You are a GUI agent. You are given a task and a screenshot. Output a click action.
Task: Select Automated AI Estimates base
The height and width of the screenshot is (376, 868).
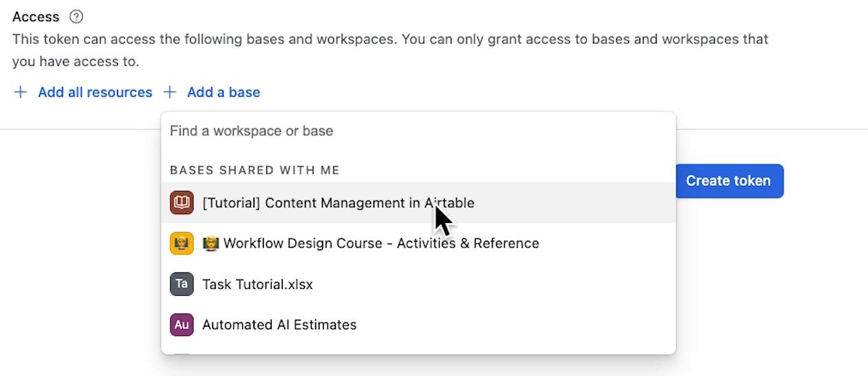[418, 325]
